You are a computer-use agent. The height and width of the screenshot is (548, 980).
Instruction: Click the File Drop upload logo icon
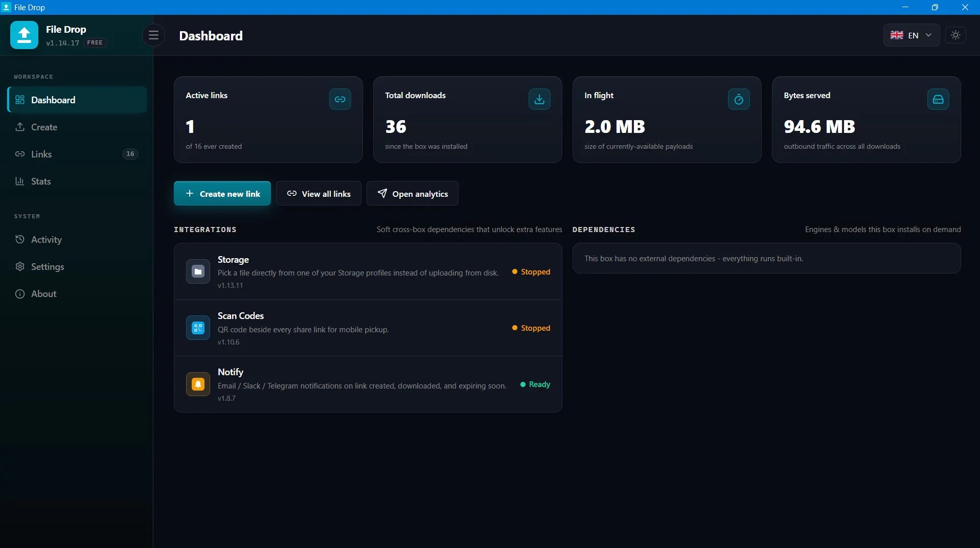(x=24, y=35)
